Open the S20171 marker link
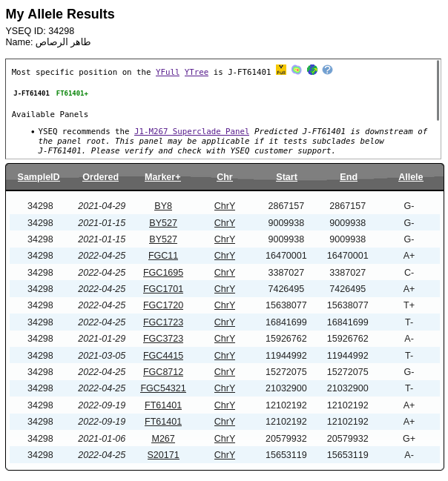The image size is (448, 481). click(x=163, y=455)
